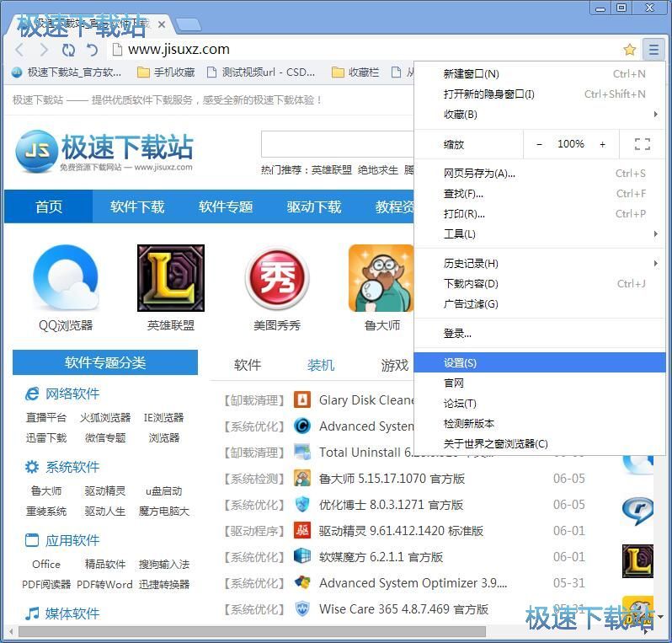Click the fullscreen icon in zoom row
The height and width of the screenshot is (643, 672).
tap(642, 144)
